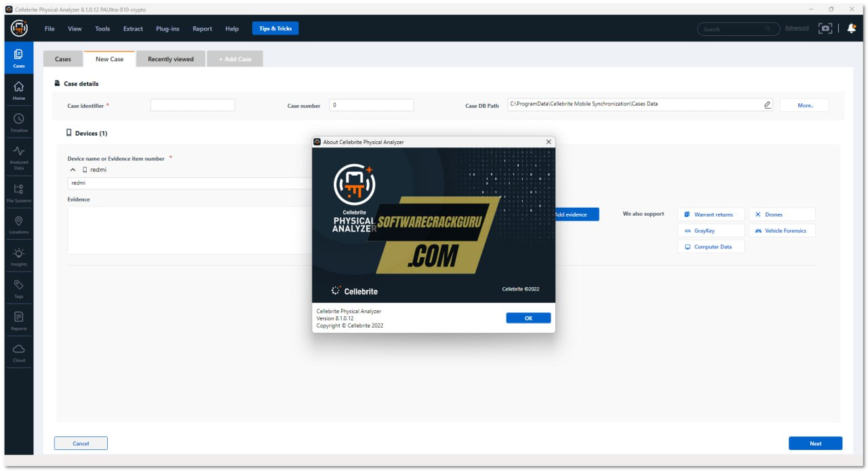
Task: Open the Plug-ins menu
Action: coord(167,29)
